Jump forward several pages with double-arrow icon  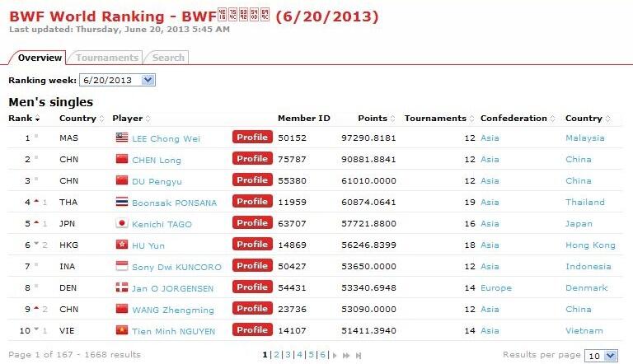click(x=346, y=356)
